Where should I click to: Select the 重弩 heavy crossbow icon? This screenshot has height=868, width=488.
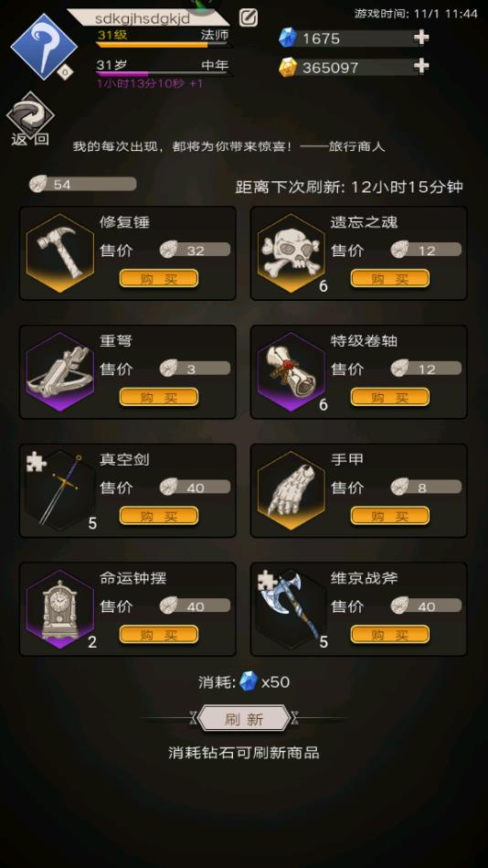click(x=60, y=371)
